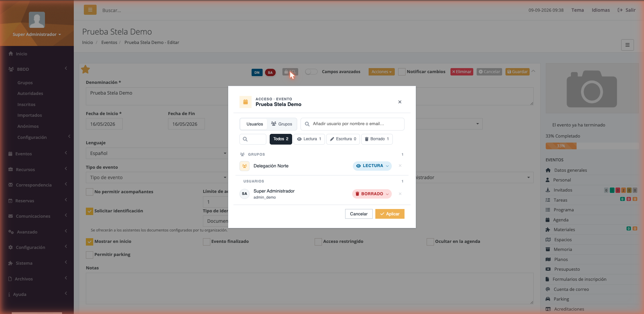Open Datos generales in event menu
This screenshot has width=644, height=314.
click(x=570, y=170)
